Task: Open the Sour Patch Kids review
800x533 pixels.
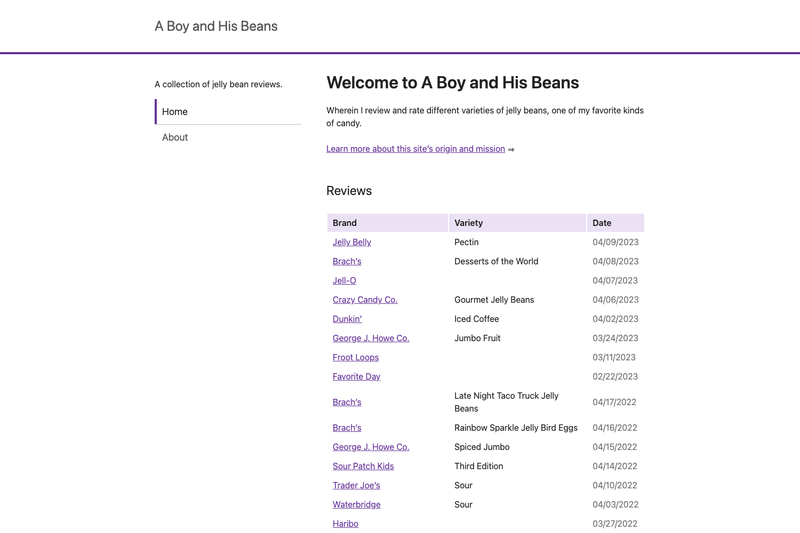Action: (363, 466)
